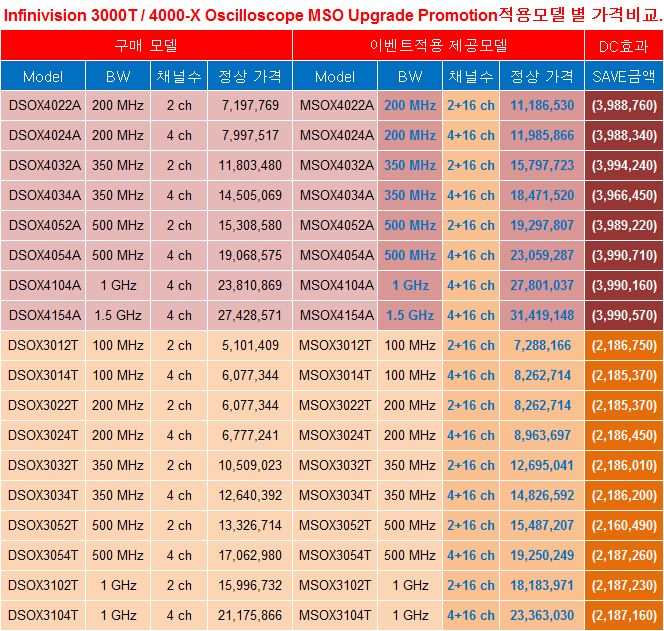This screenshot has width=664, height=631.
Task: Click the 구매 모델 header
Action: [x=147, y=45]
